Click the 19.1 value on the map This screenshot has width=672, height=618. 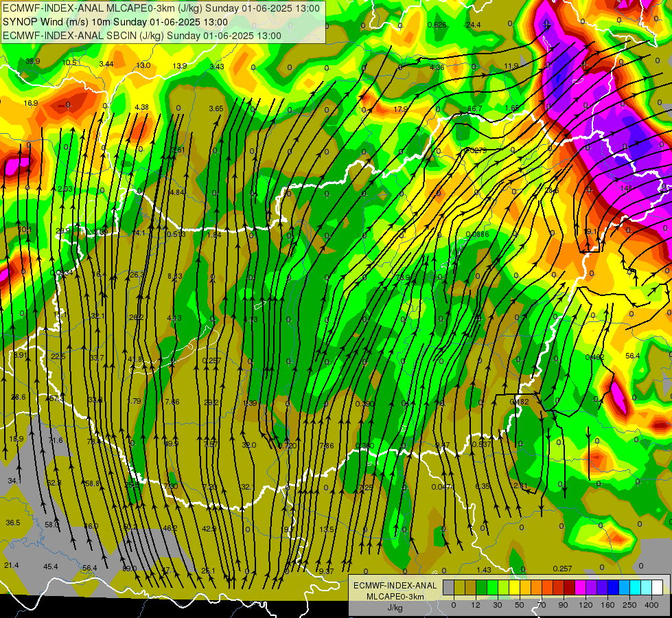pos(590,231)
